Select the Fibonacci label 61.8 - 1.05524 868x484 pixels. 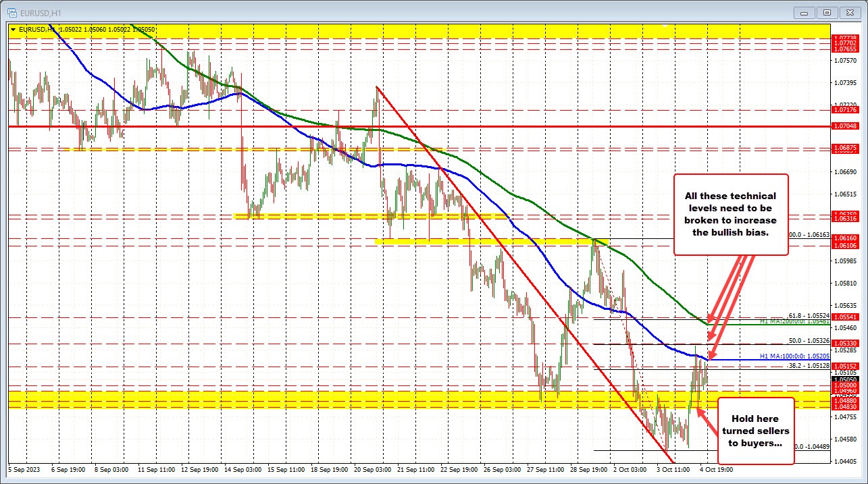pos(809,315)
